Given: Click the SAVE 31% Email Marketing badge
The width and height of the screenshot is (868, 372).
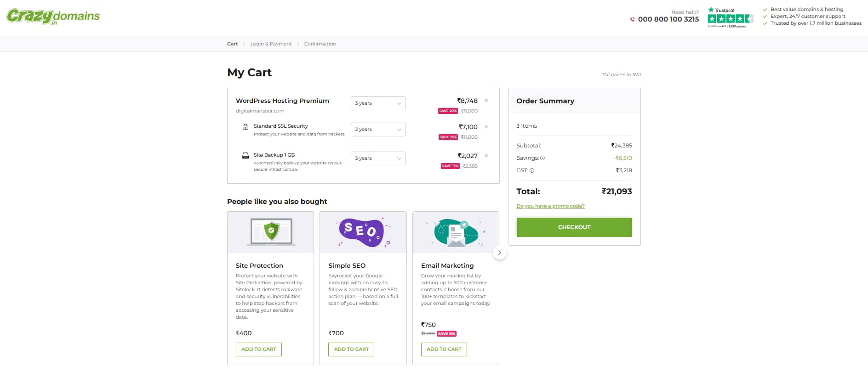Looking at the screenshot, I should 446,334.
